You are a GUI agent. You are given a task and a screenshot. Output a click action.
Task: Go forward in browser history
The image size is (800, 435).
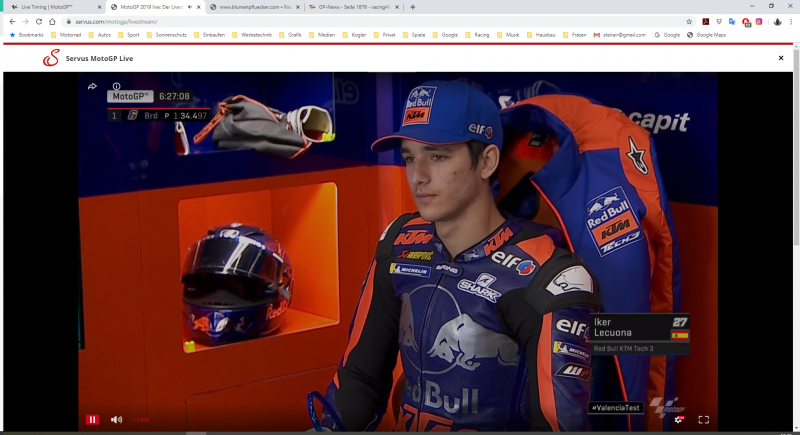[x=26, y=21]
